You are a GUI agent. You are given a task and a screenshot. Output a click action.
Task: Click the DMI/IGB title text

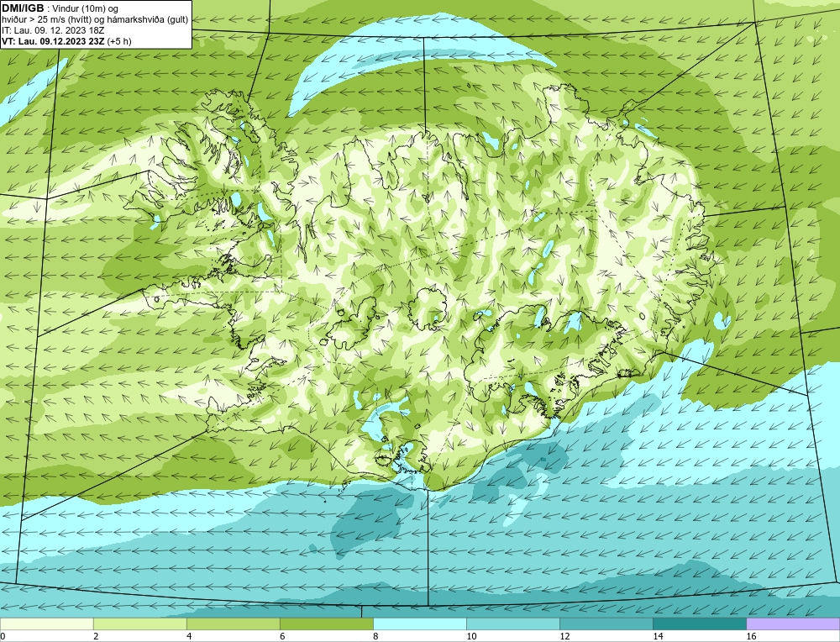pos(23,8)
